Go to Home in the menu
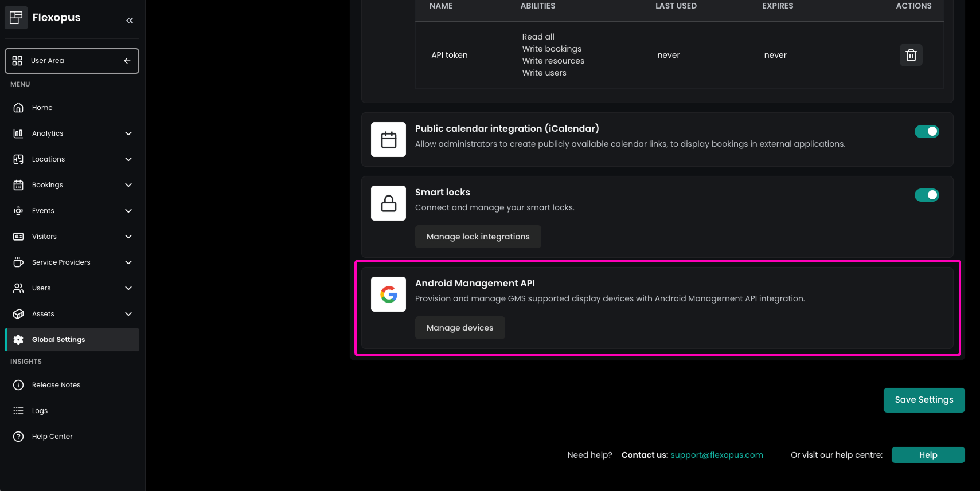Screen dimensions: 980x491 point(42,108)
